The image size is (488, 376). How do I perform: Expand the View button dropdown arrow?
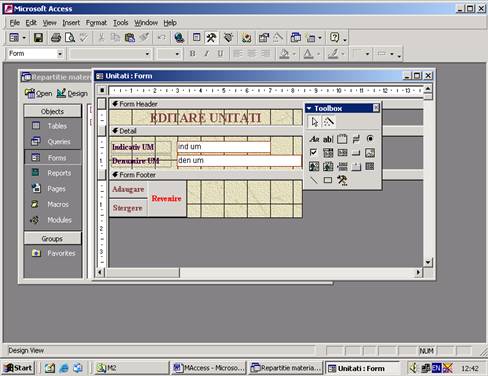tap(24, 38)
